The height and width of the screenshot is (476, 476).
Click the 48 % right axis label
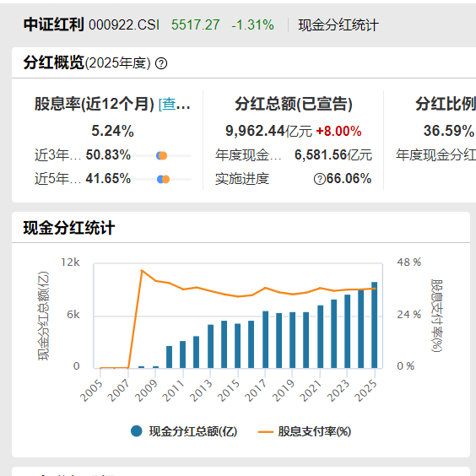point(409,262)
